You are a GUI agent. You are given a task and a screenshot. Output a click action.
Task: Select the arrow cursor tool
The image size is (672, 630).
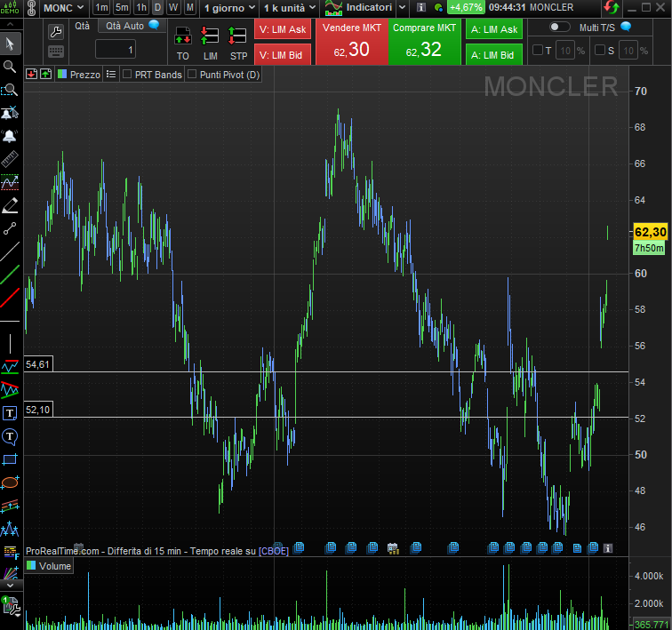[10, 43]
